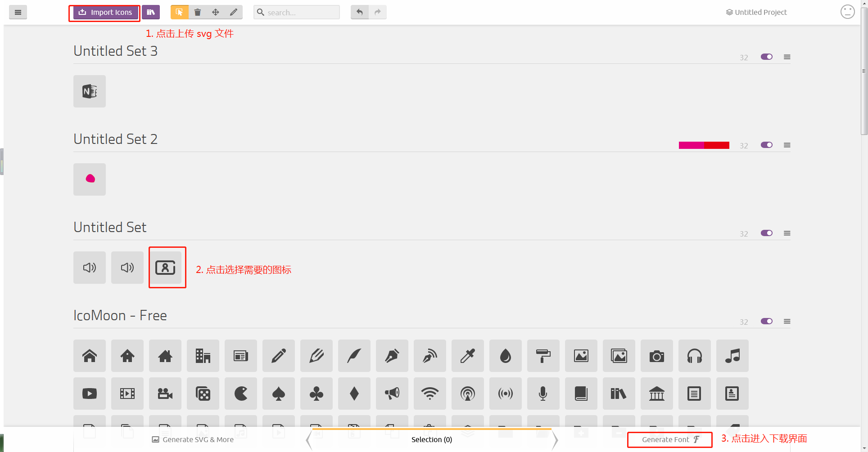
Task: Select the pencil icon in IcoMoon set
Action: click(x=279, y=356)
